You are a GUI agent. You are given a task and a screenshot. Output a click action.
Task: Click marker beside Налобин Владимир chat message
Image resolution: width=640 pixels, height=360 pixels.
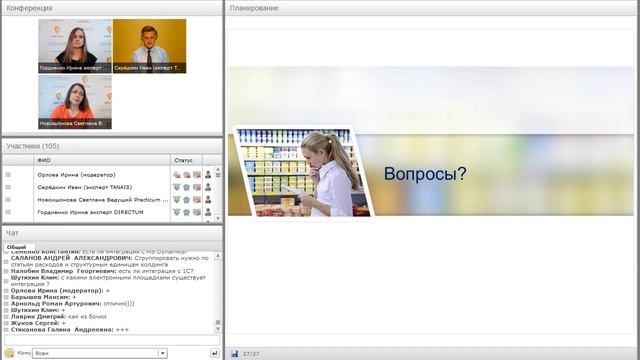[x=6, y=271]
